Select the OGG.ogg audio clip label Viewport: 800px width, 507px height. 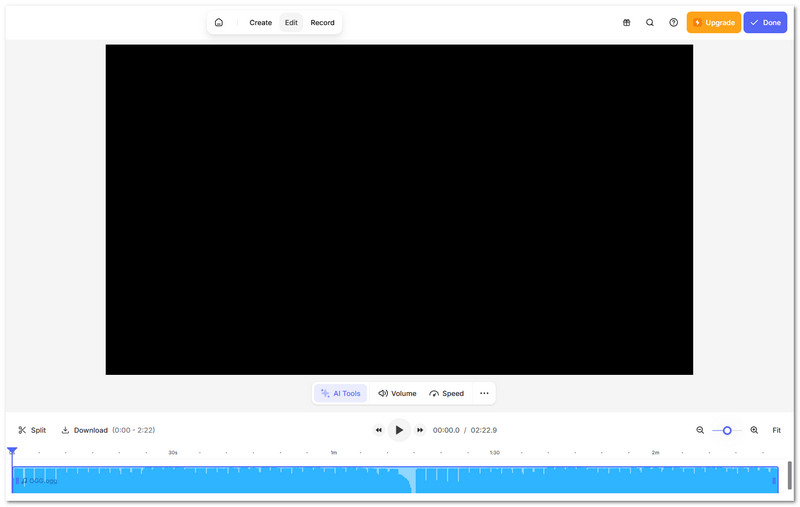pyautogui.click(x=40, y=480)
